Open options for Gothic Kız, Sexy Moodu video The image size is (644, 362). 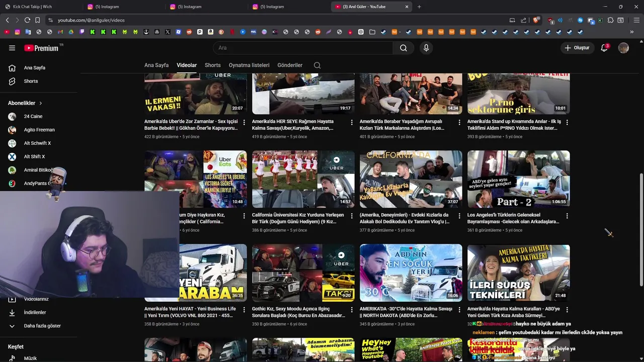point(352,310)
